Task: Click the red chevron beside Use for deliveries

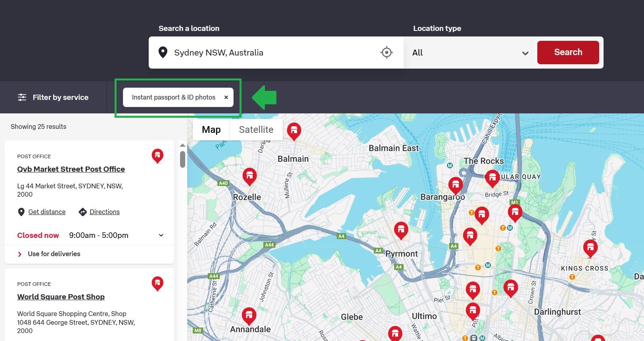Action: click(20, 254)
